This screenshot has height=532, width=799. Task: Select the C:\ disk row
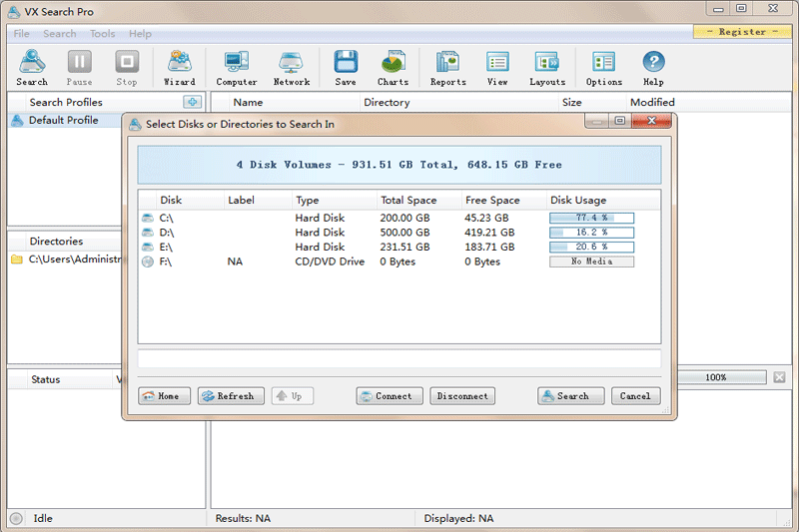[x=399, y=218]
